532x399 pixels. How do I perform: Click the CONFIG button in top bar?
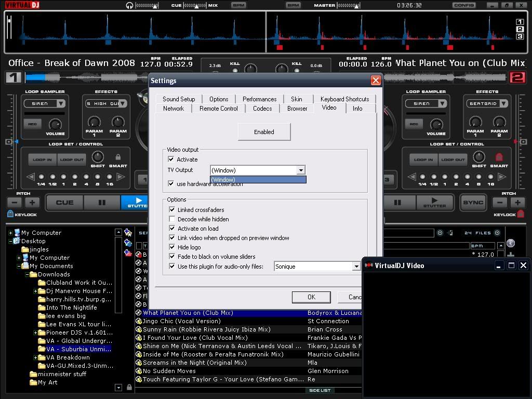[464, 5]
